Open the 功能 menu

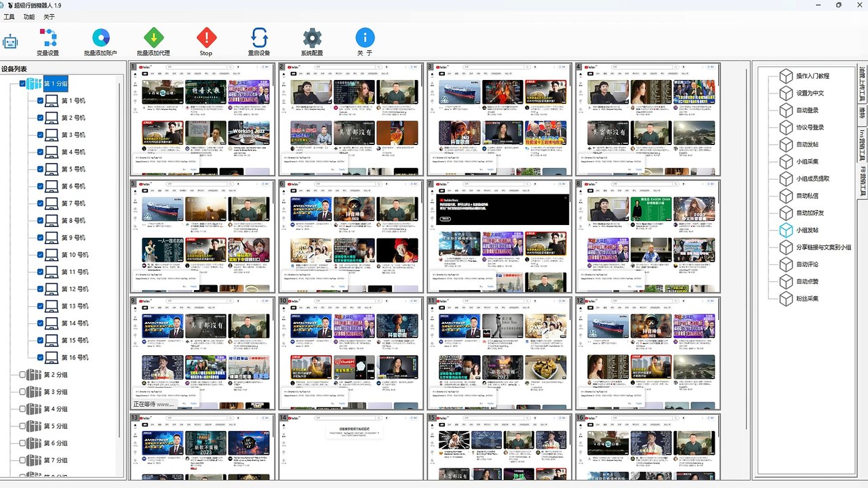point(29,17)
